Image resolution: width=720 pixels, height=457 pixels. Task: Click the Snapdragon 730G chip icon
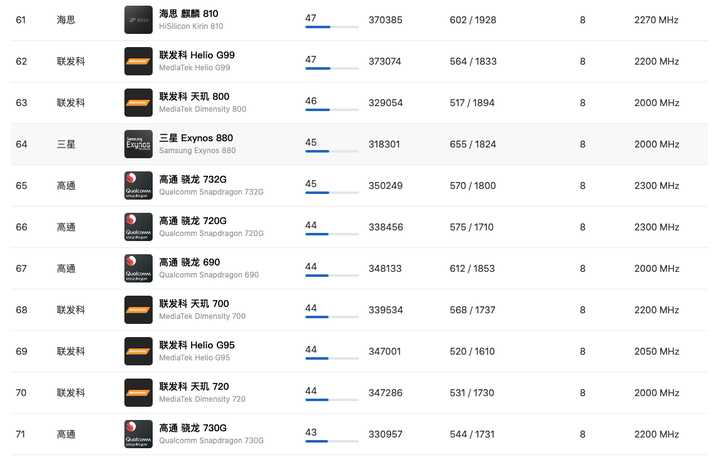pos(138,434)
